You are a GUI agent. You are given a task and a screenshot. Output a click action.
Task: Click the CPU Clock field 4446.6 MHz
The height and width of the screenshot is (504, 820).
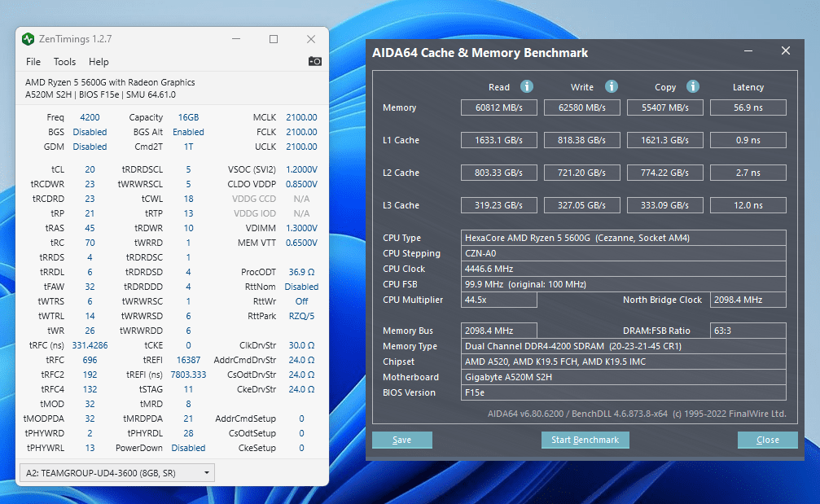tap(624, 269)
